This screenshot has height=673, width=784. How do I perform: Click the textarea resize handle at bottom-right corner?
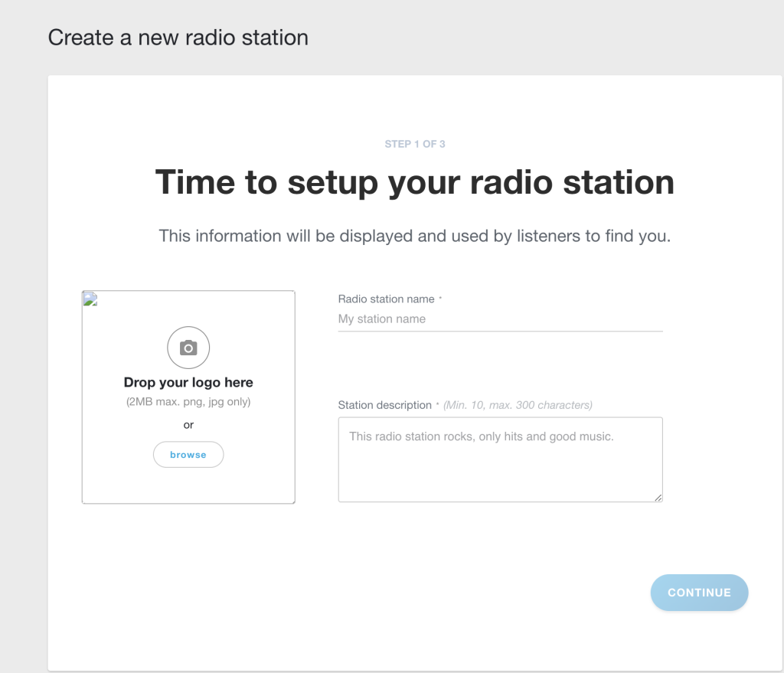[658, 498]
